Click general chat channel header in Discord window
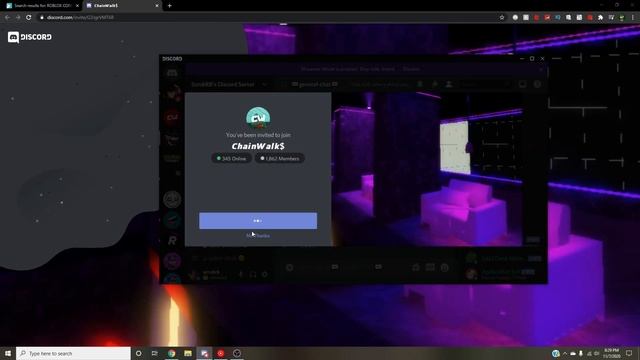Image resolution: width=640 pixels, height=360 pixels. click(x=314, y=84)
